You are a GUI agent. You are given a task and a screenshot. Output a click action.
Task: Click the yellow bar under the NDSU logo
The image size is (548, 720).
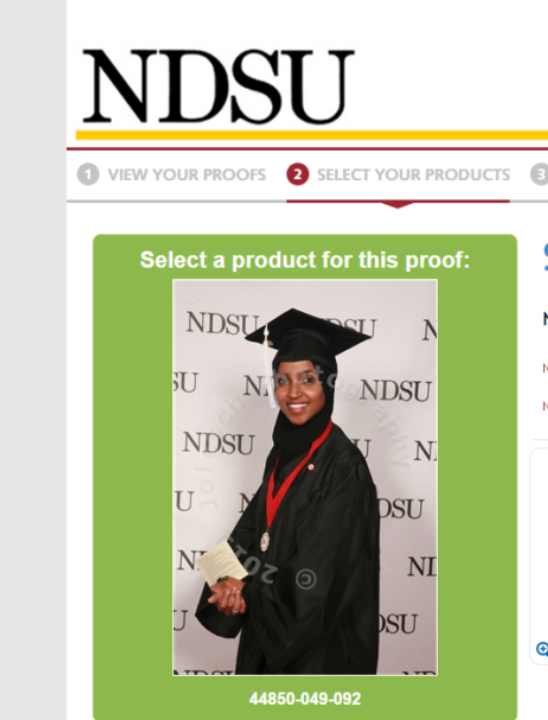[312, 135]
